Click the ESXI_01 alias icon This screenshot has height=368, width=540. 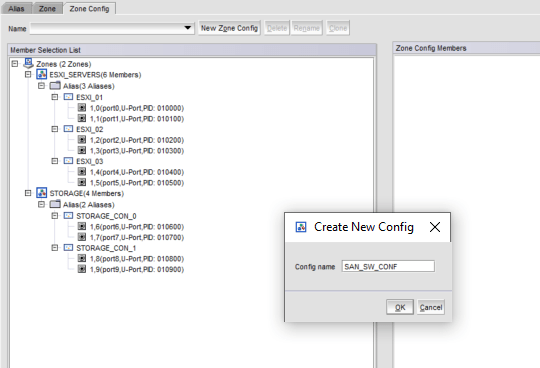pyautogui.click(x=69, y=97)
